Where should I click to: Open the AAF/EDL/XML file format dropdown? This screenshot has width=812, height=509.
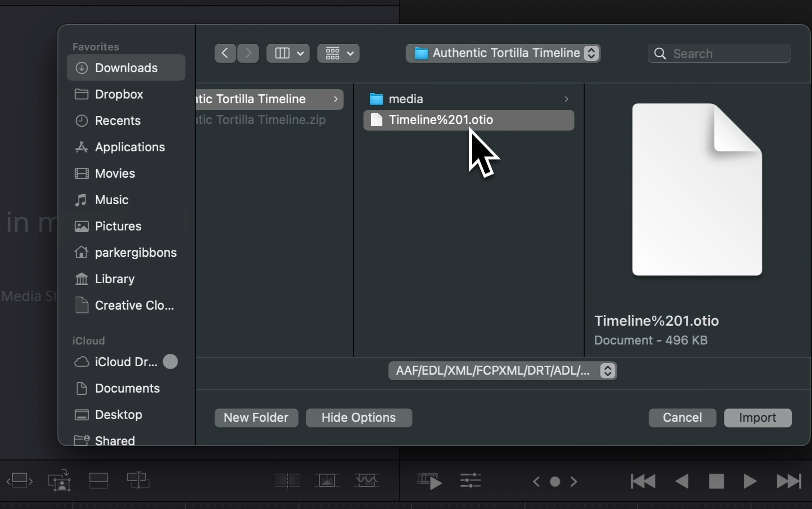pos(503,371)
